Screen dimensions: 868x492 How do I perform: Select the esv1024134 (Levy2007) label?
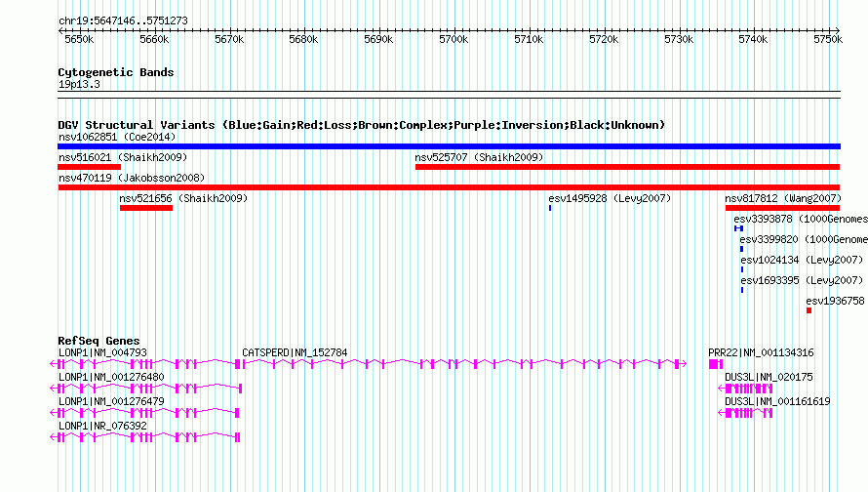tap(802, 260)
